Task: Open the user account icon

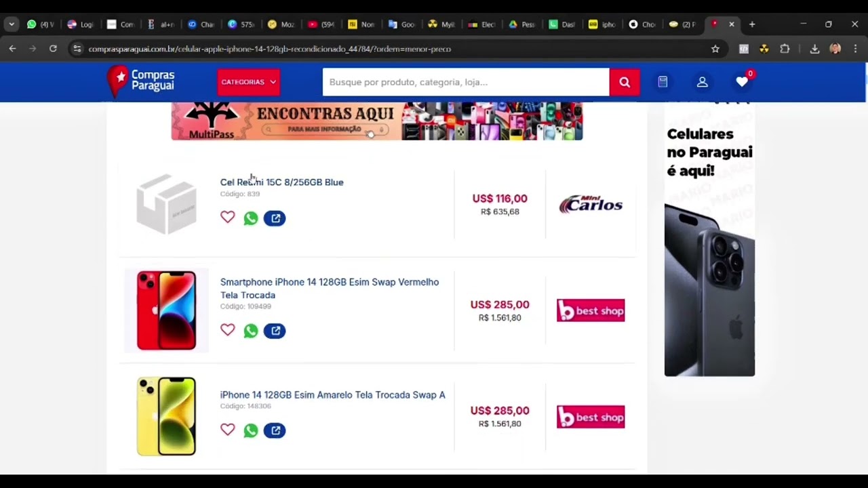Action: point(703,82)
